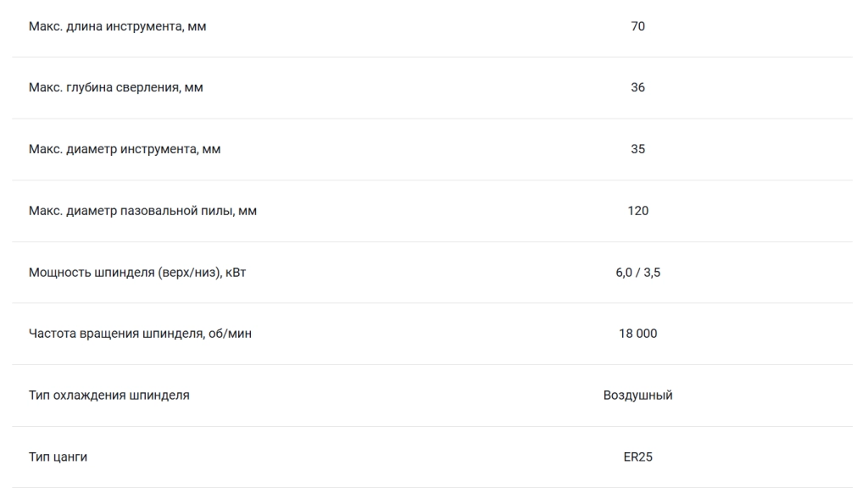Click the "Тип цанги" label
The width and height of the screenshot is (868, 498).
[x=58, y=457]
